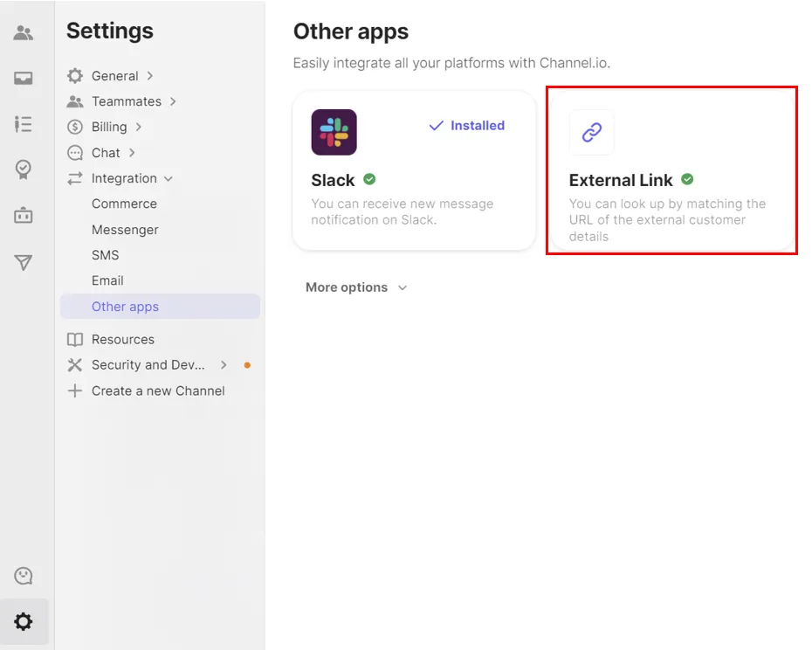812x650 pixels.
Task: Expand the More options dropdown
Action: [356, 287]
